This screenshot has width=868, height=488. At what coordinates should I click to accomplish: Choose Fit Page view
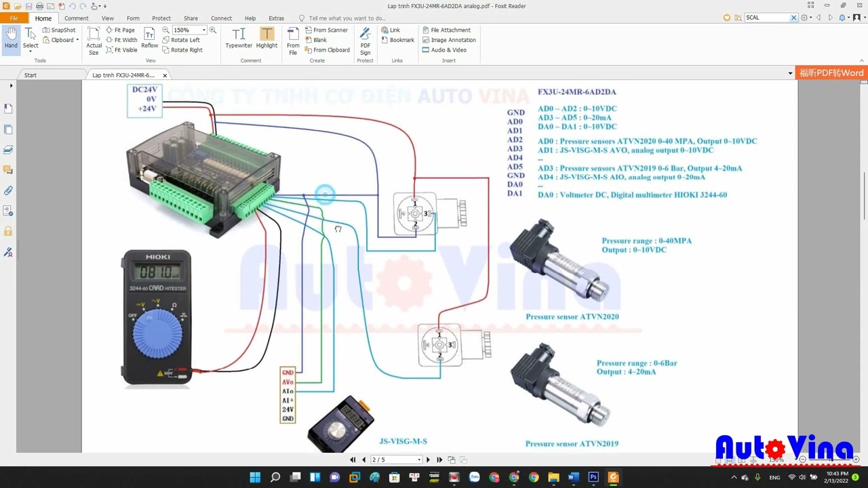(120, 30)
